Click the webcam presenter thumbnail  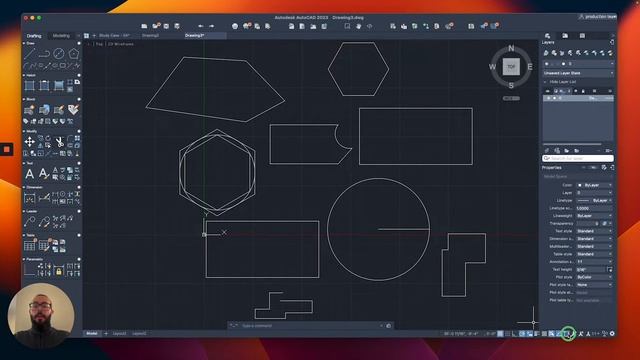41,316
